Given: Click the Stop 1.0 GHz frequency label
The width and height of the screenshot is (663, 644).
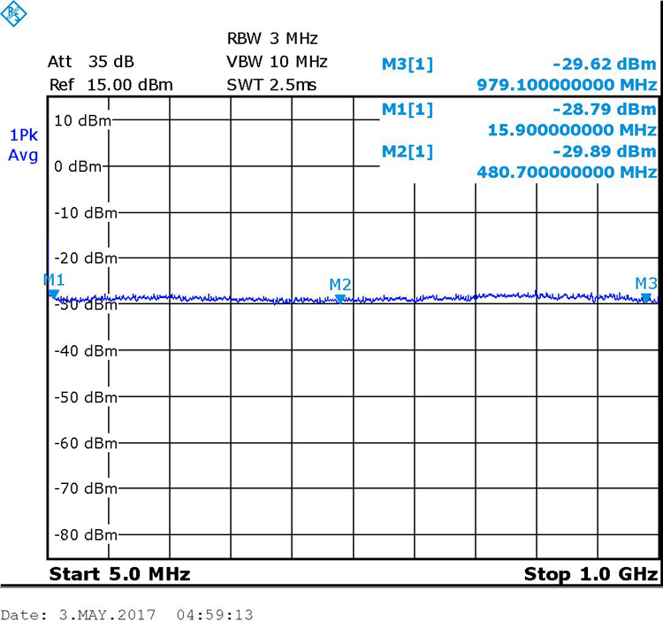Looking at the screenshot, I should click(591, 574).
